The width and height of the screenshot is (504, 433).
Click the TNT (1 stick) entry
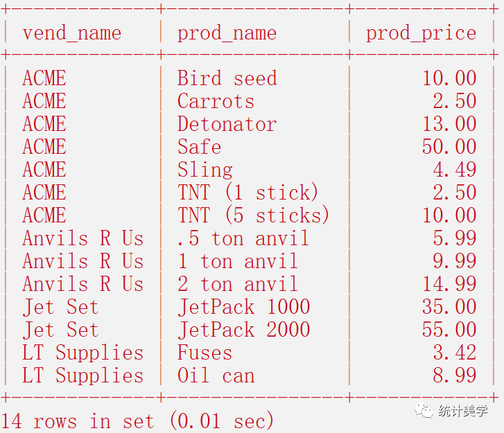click(x=247, y=193)
